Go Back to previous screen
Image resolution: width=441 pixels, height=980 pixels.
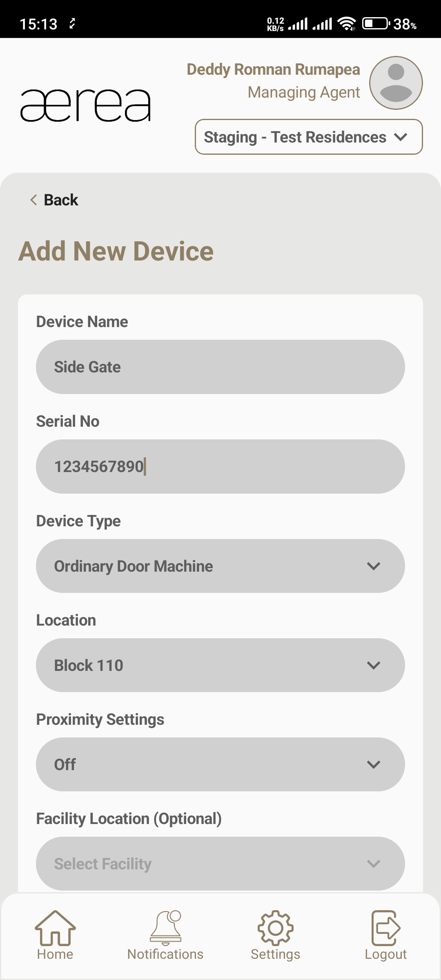(x=61, y=200)
